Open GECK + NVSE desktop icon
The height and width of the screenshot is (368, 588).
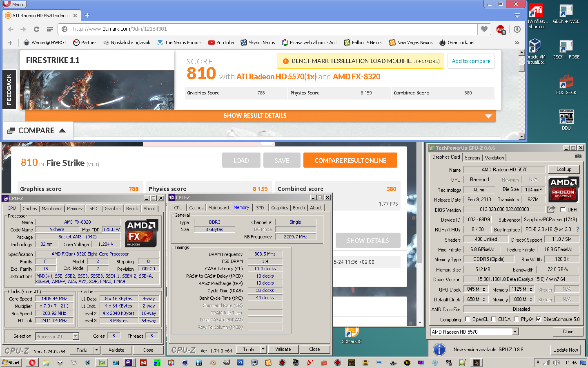(x=566, y=14)
